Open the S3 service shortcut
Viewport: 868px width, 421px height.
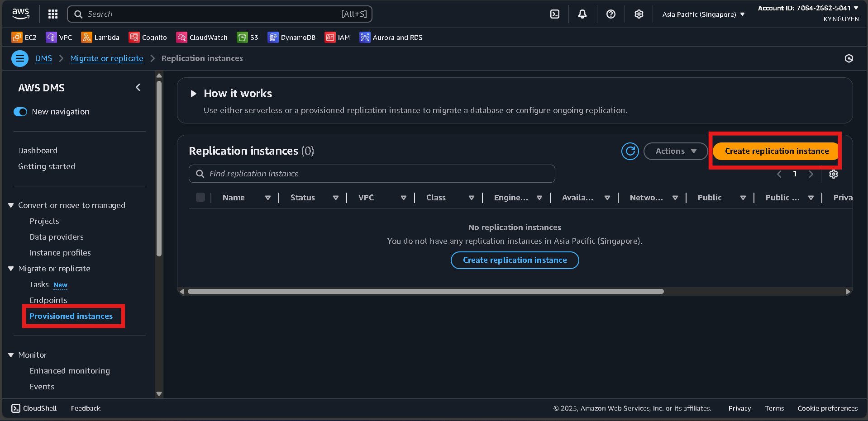(247, 37)
